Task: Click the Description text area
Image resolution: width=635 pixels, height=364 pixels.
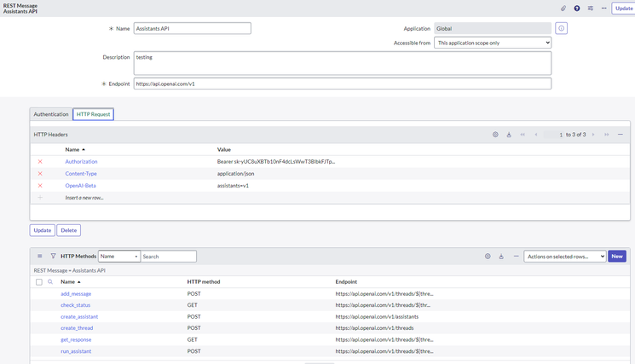Action: coord(343,63)
